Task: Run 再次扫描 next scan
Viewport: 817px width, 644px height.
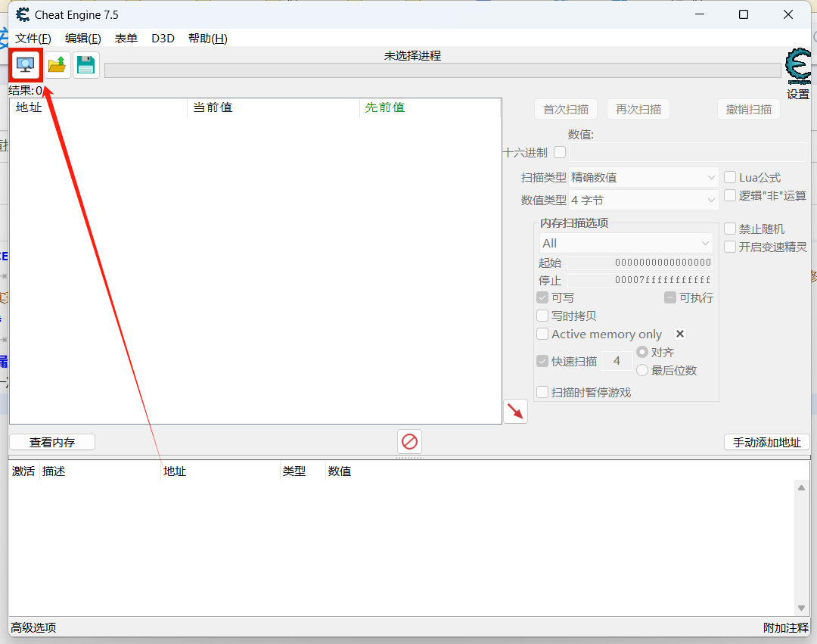Action: click(x=638, y=110)
